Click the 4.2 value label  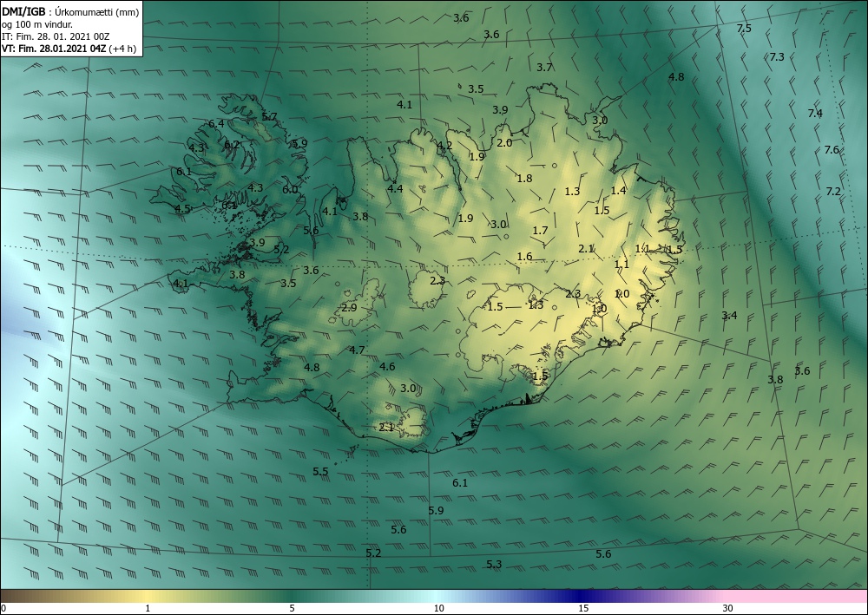[444, 146]
